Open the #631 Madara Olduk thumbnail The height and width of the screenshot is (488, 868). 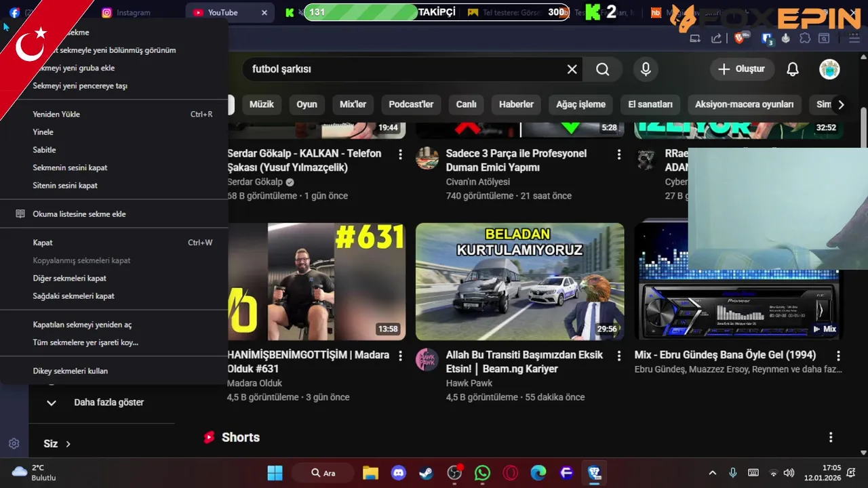coord(317,282)
